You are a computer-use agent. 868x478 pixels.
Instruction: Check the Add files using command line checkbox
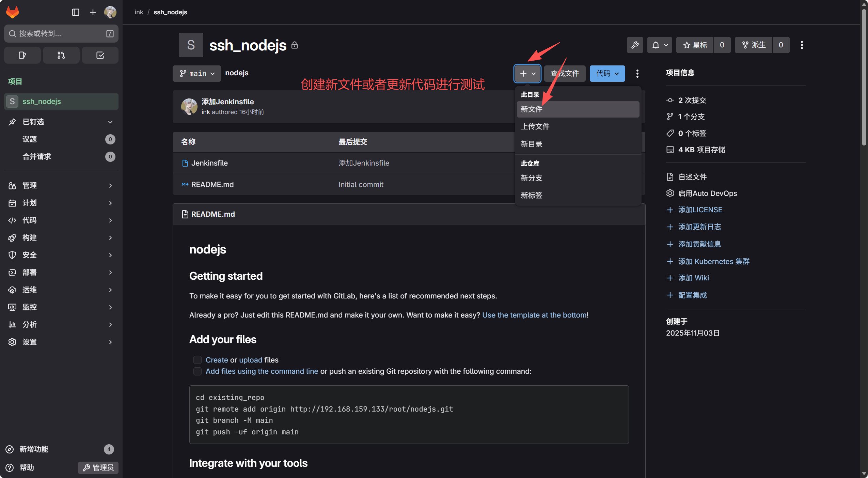click(198, 371)
